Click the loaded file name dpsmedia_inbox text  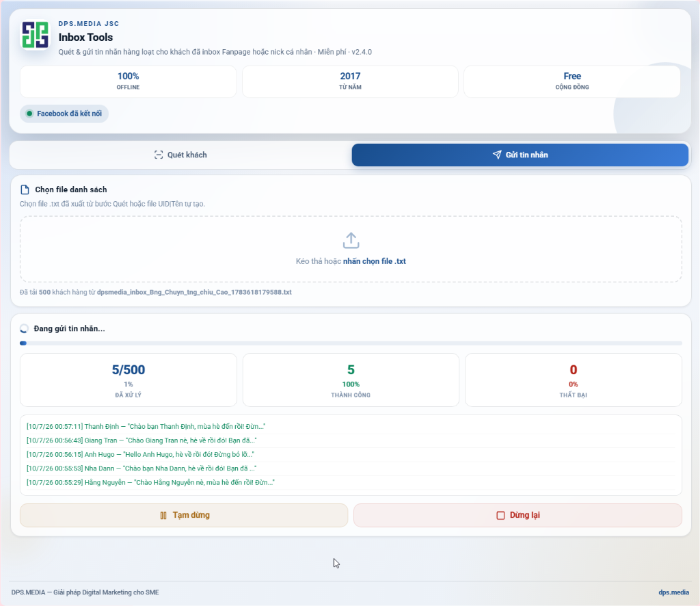tap(194, 292)
